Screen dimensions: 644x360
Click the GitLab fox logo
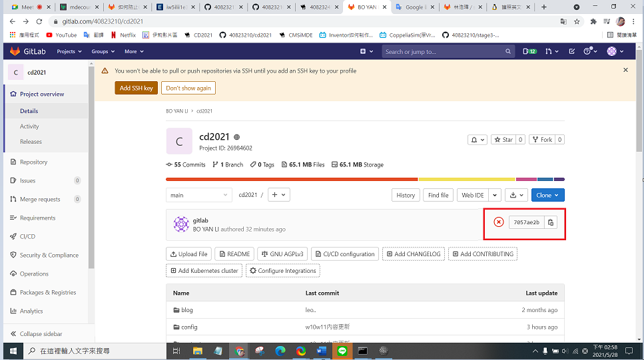click(15, 51)
